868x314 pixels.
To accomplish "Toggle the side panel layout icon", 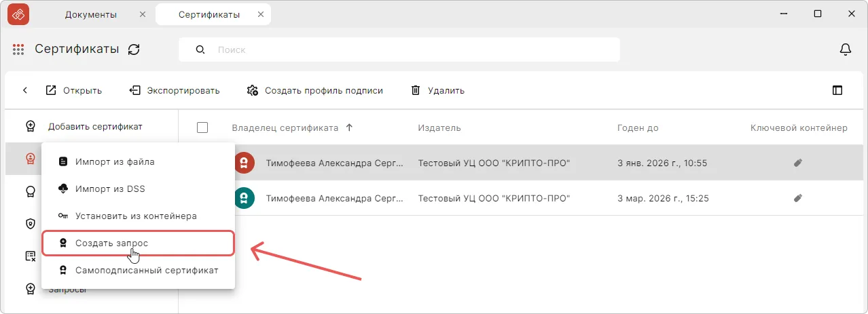I will pyautogui.click(x=837, y=90).
